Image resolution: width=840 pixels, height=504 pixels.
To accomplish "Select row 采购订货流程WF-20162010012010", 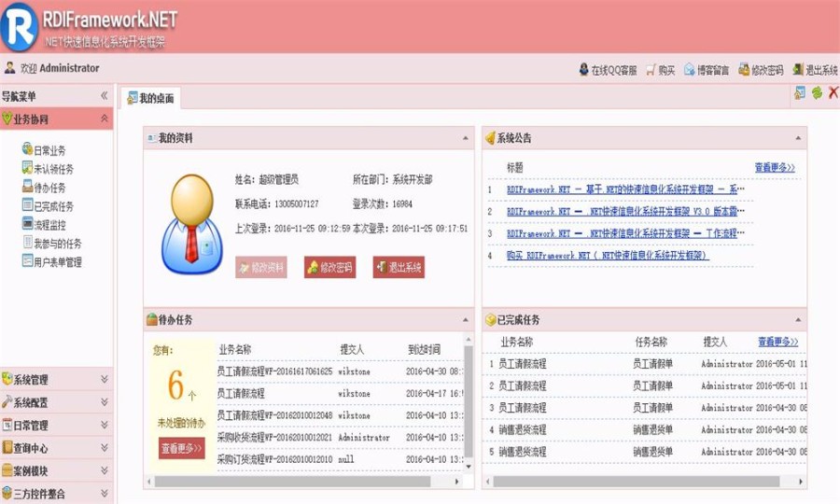I will pos(340,459).
